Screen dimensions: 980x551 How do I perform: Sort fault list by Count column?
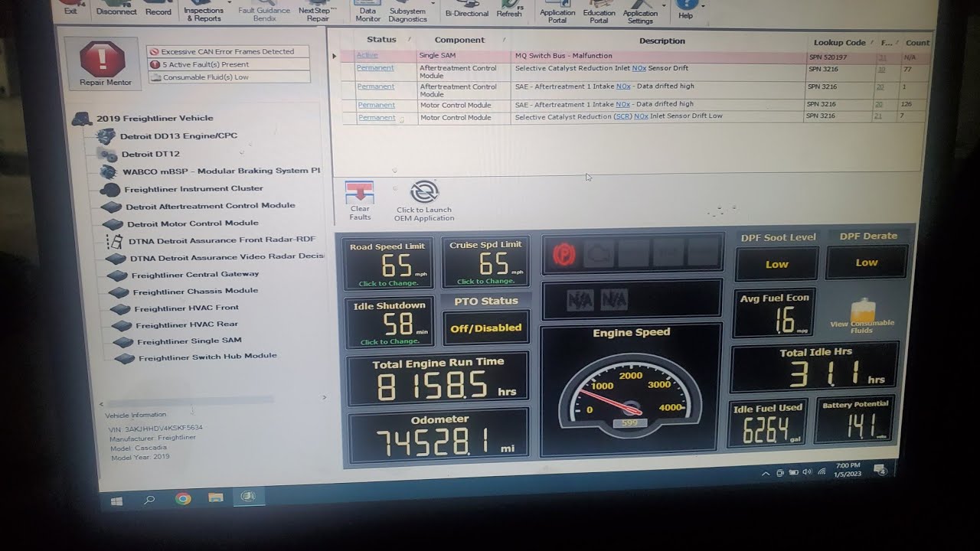click(x=916, y=43)
